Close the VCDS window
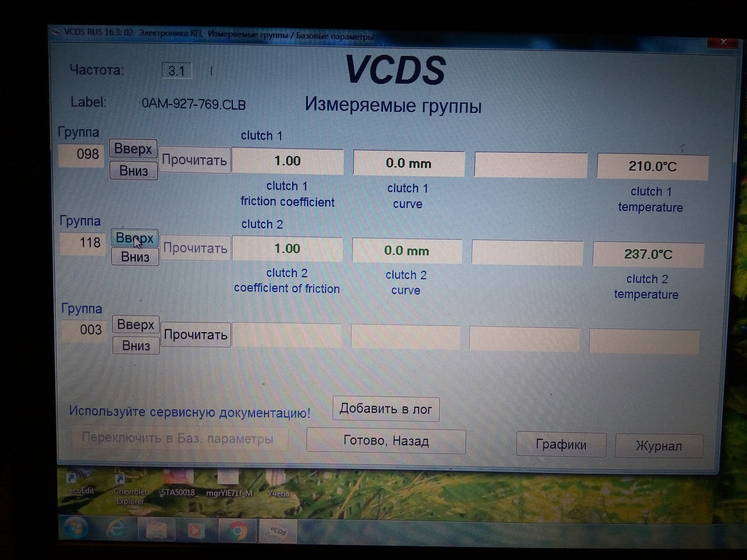 point(723,42)
